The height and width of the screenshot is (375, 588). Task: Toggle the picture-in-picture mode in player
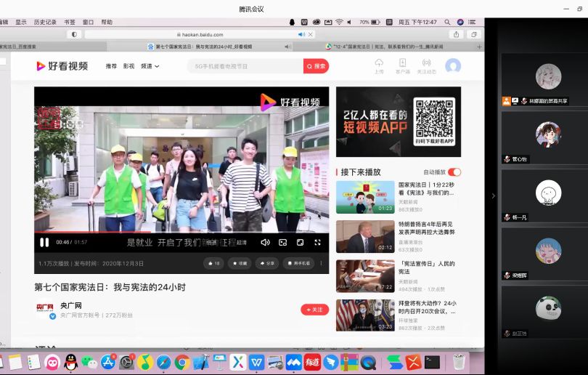(x=282, y=242)
